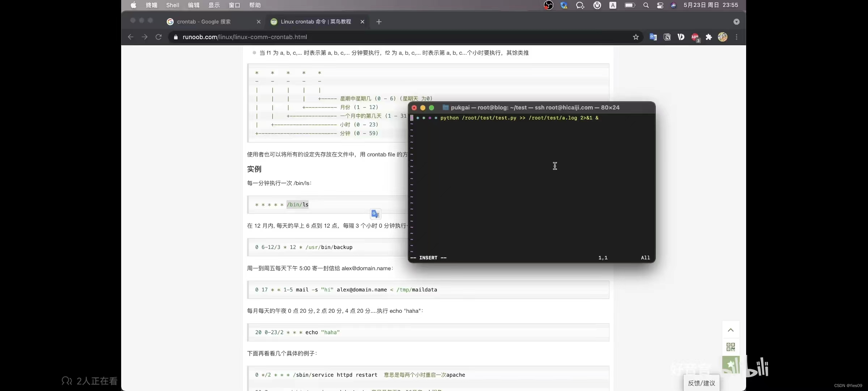Click the /bin/ls code example
Screen dimensions: 868x391
(282, 205)
